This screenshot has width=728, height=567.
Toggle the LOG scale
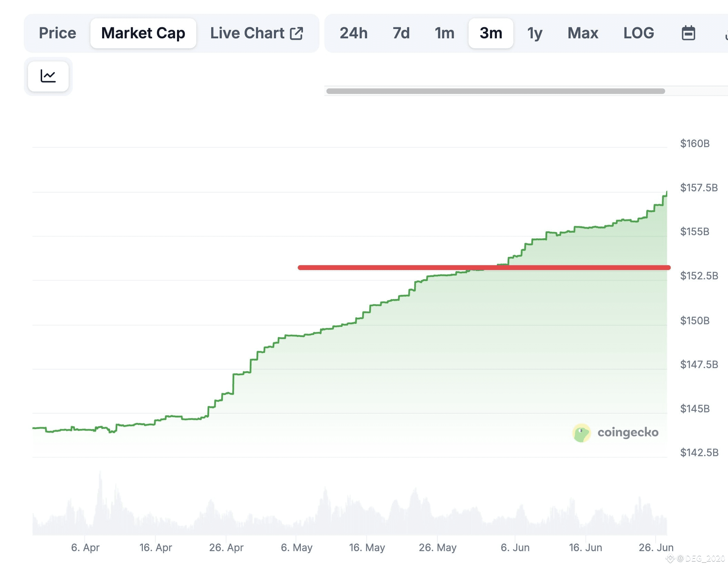pyautogui.click(x=639, y=33)
